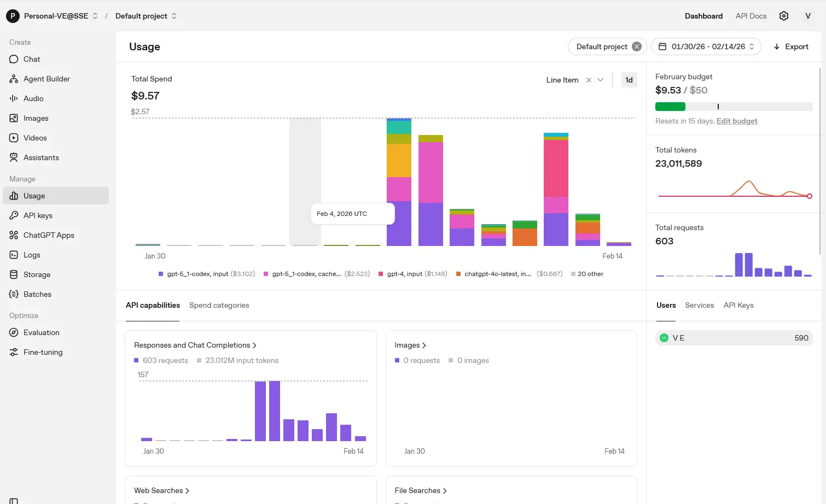
Task: Click the Fine-tuning icon
Action: (x=14, y=352)
